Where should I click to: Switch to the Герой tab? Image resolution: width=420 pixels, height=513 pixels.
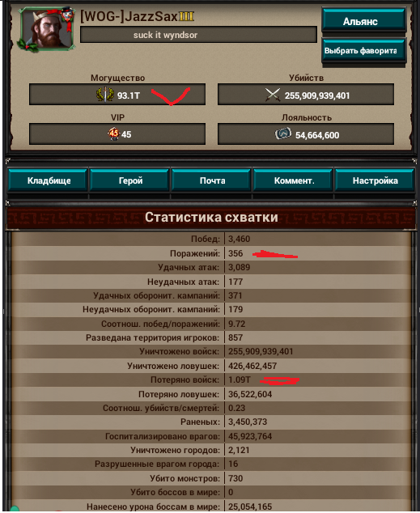tap(129, 180)
